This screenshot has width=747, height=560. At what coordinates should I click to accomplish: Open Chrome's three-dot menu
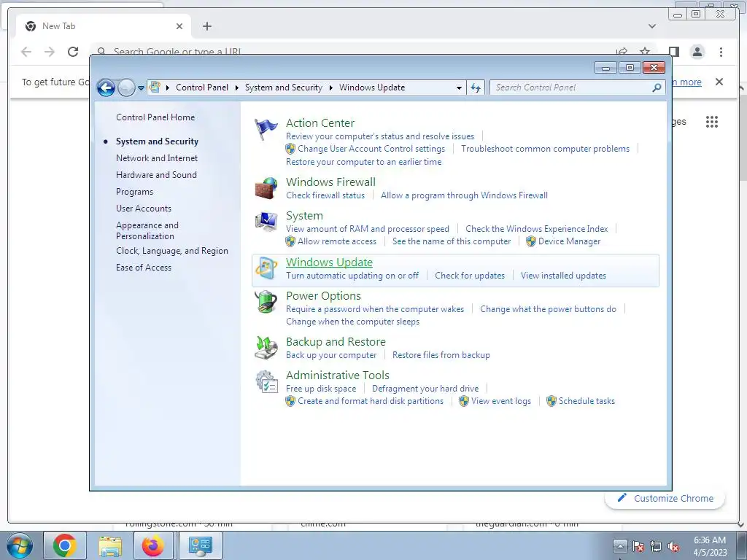pyautogui.click(x=721, y=52)
